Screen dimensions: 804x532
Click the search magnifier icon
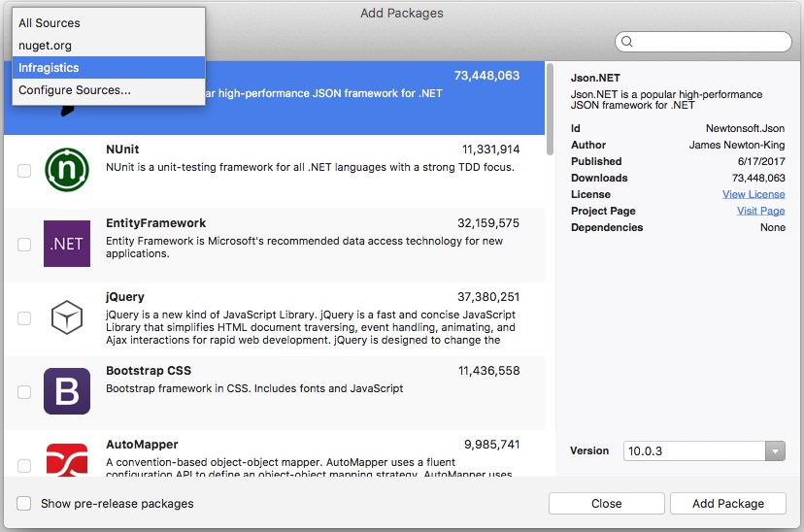[627, 42]
